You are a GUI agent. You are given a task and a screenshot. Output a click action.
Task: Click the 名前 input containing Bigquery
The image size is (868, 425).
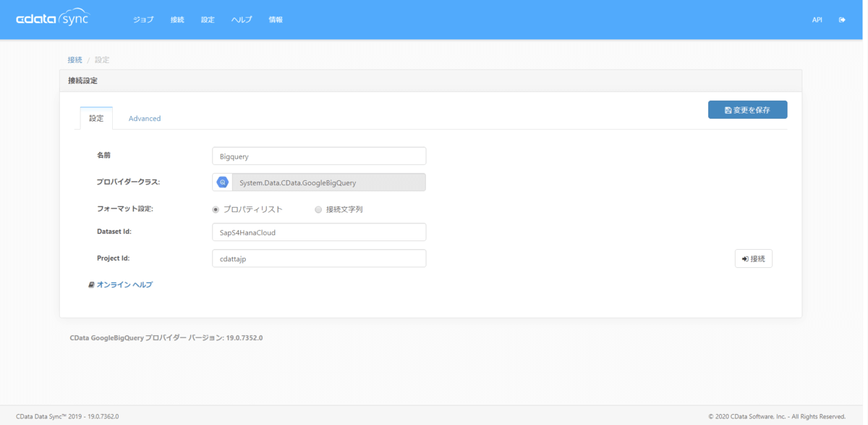[319, 156]
